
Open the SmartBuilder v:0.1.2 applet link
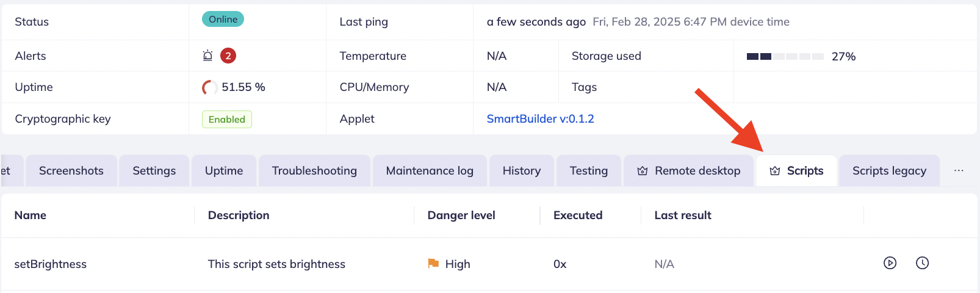[x=540, y=119]
